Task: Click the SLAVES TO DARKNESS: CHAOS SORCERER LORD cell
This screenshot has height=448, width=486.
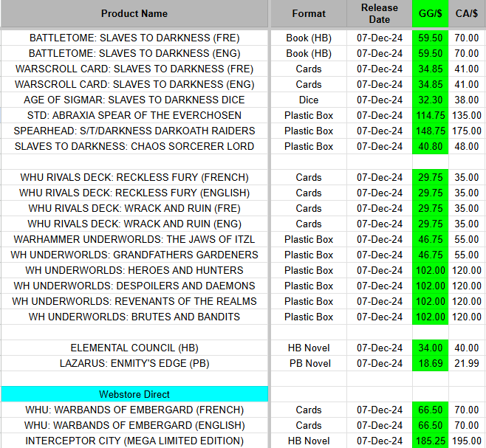Action: click(x=134, y=146)
